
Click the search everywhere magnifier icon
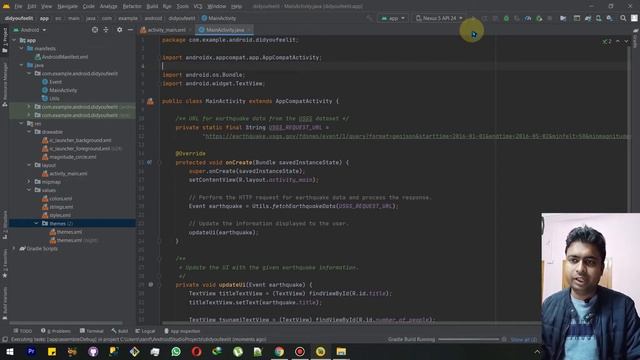click(x=623, y=18)
